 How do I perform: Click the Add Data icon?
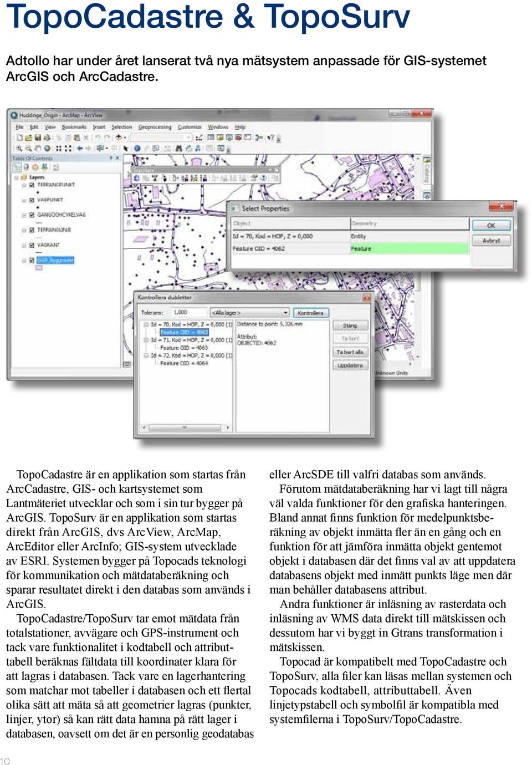pyautogui.click(x=119, y=137)
